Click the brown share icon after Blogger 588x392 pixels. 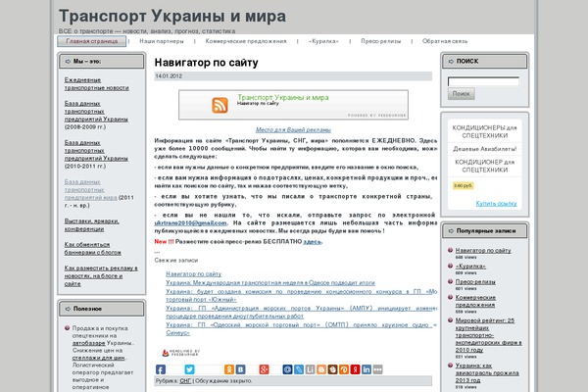pos(332,369)
